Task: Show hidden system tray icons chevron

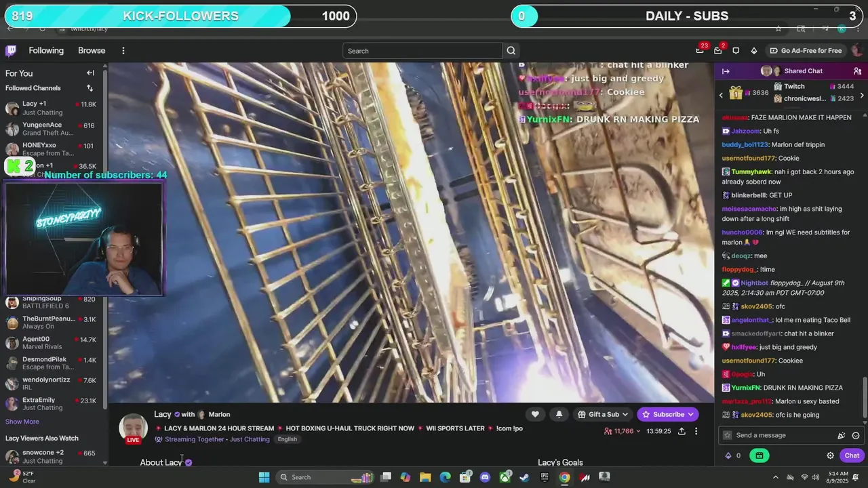Action: (x=775, y=477)
